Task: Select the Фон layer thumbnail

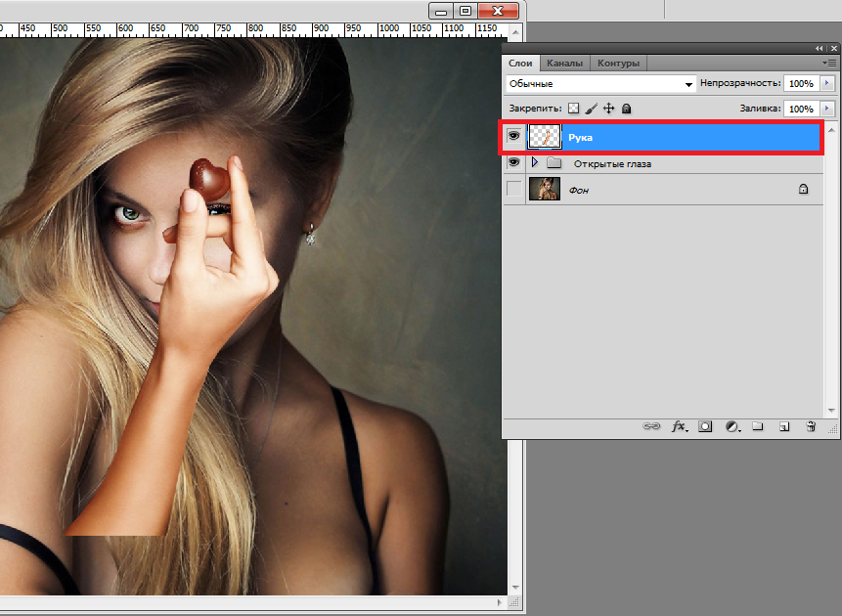Action: [x=544, y=190]
